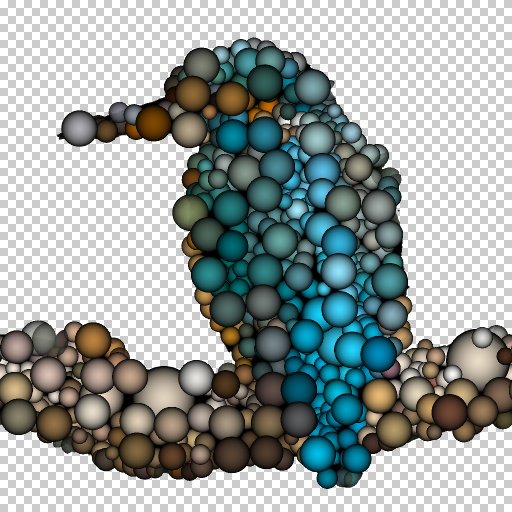The image size is (512, 512).
Task: Click the bright cyan sphere at the tail bottom
Action: tap(318, 454)
